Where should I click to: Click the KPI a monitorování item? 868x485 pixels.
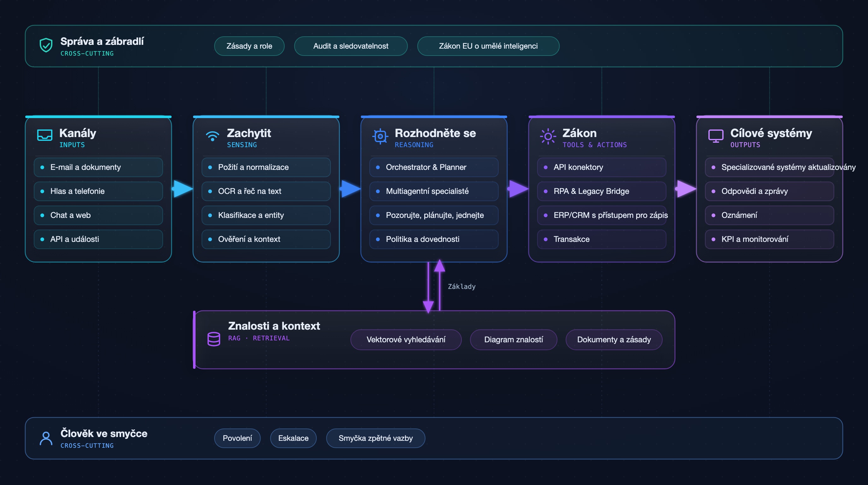click(x=770, y=239)
